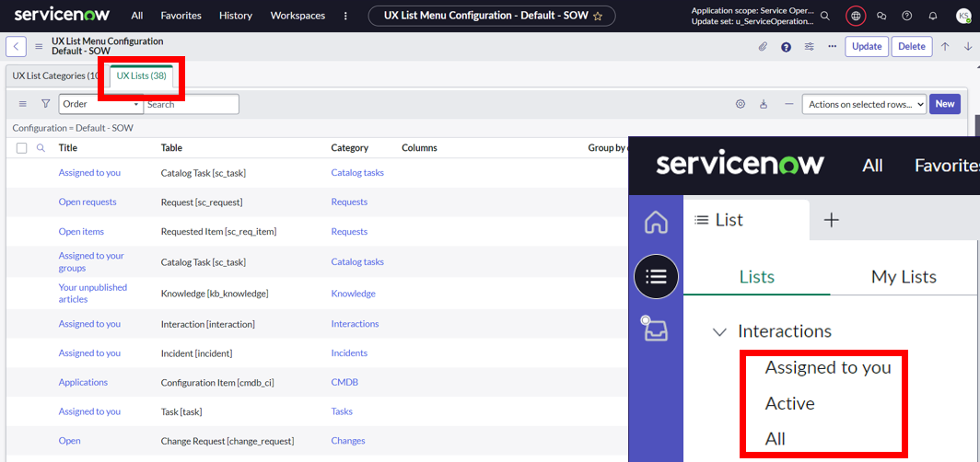Open the Order search field dropdown
The image size is (980, 462).
point(101,104)
